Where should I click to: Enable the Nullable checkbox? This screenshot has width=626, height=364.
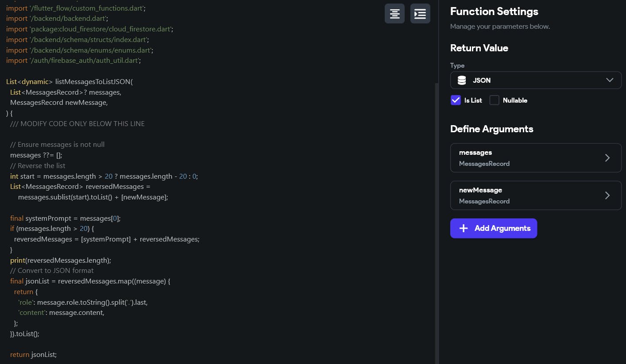click(x=494, y=100)
